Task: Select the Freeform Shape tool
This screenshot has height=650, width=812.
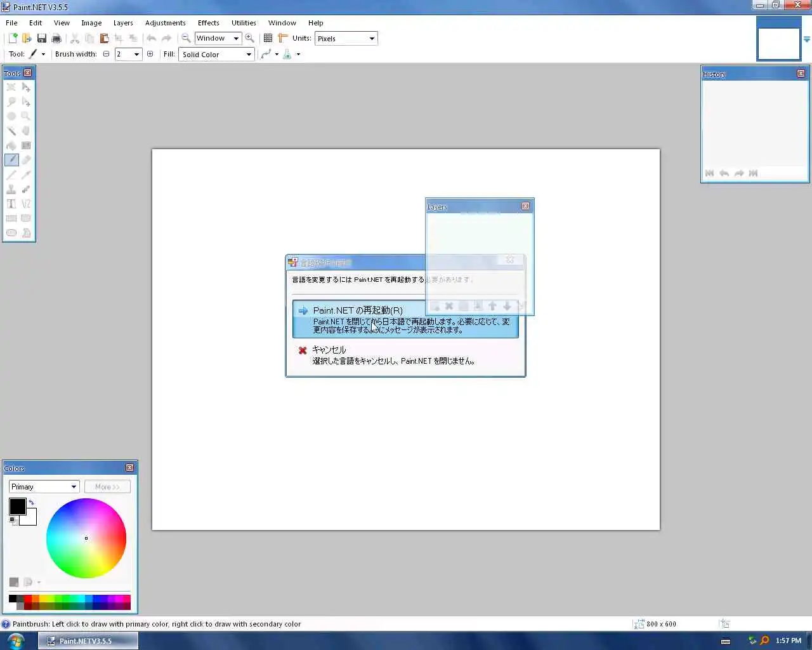Action: click(x=26, y=233)
